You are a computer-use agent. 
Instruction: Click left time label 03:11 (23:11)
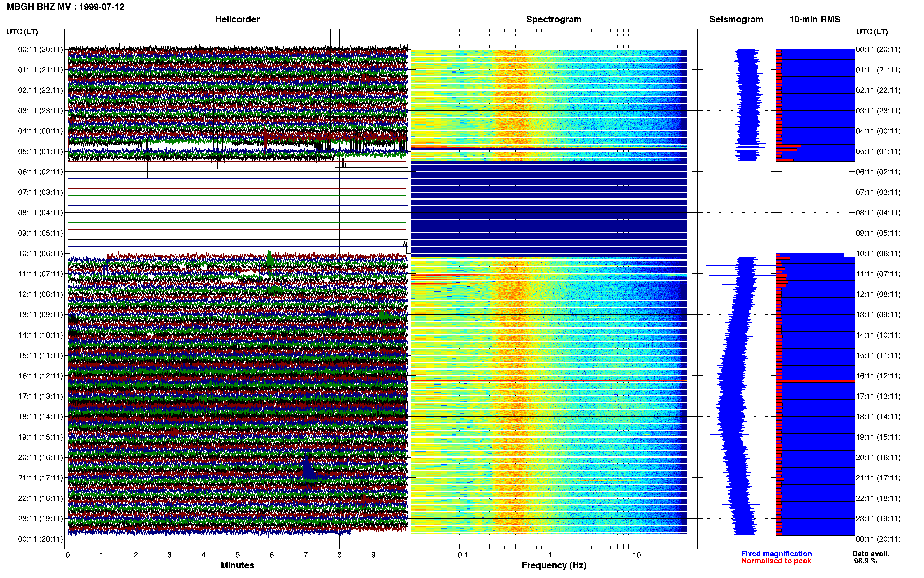pyautogui.click(x=41, y=110)
